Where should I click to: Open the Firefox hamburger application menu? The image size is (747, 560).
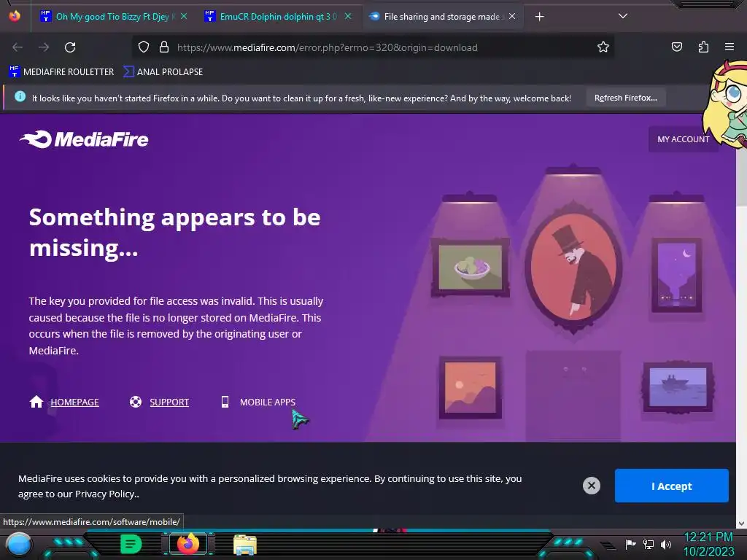click(729, 47)
